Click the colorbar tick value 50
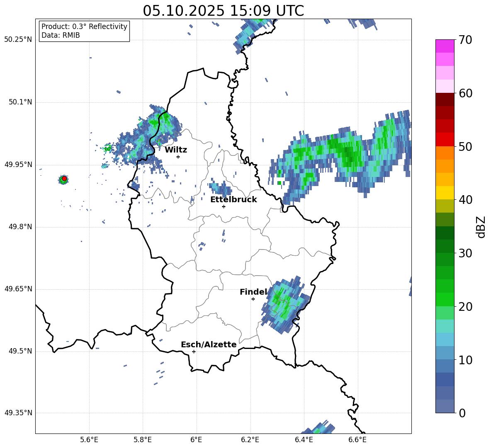This screenshot has width=491, height=448. coord(465,146)
